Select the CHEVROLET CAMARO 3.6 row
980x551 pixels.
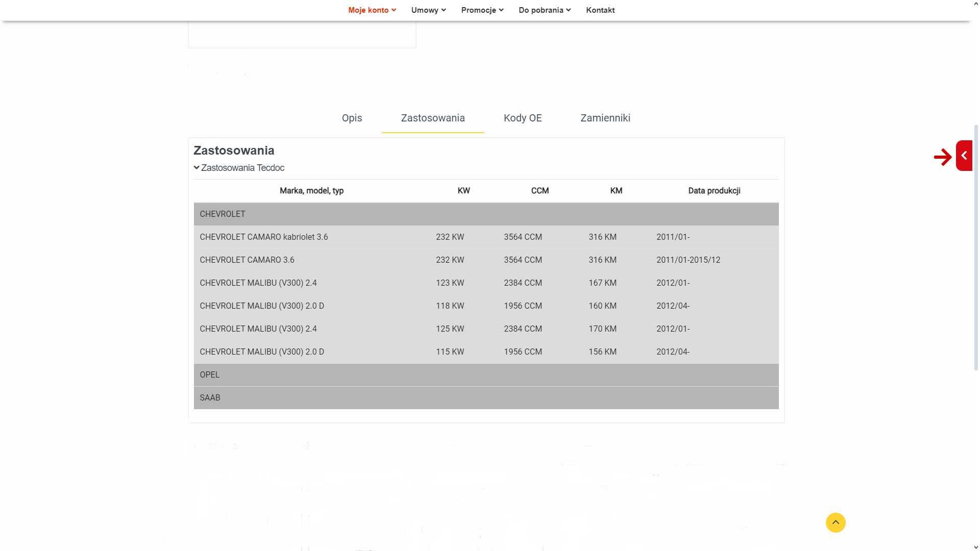coord(486,260)
